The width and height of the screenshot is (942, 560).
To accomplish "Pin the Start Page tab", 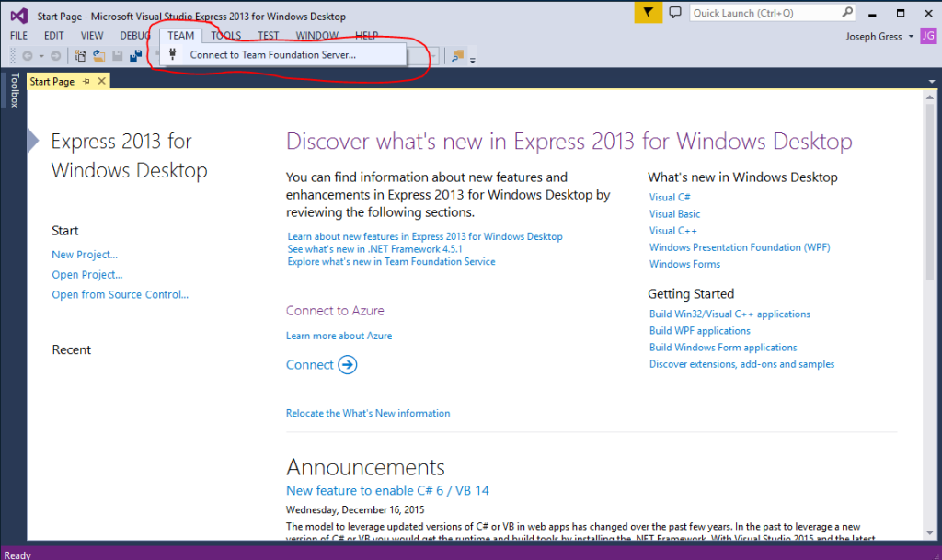I will [x=86, y=81].
